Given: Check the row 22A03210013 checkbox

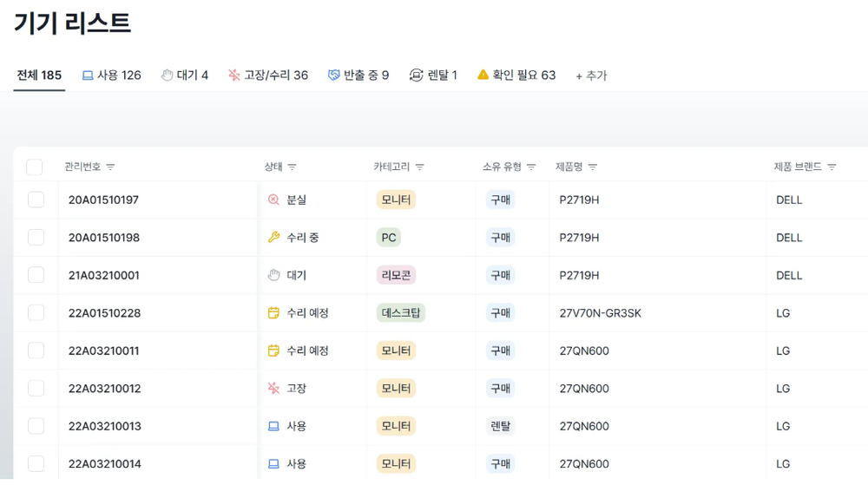Looking at the screenshot, I should point(36,426).
